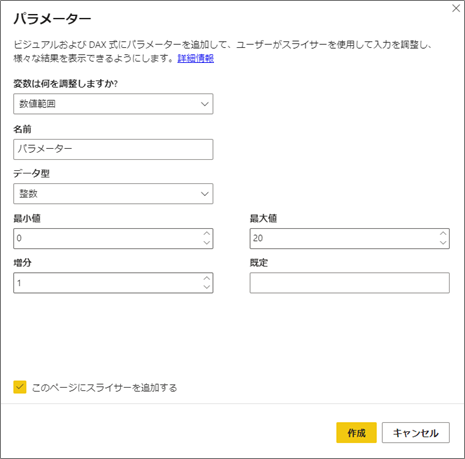Click inside the 増分 field showing 1
465x459 pixels.
coord(107,283)
